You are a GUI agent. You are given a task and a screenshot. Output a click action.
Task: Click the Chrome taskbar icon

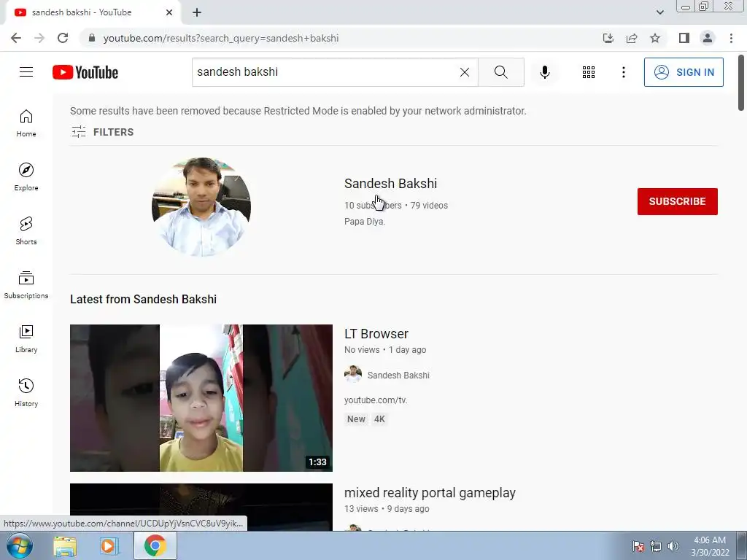(155, 545)
